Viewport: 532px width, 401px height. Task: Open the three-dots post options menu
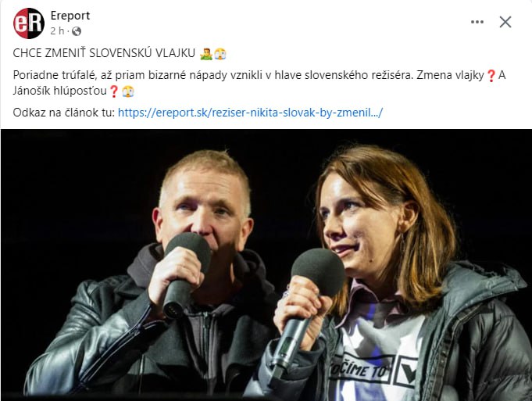point(477,22)
